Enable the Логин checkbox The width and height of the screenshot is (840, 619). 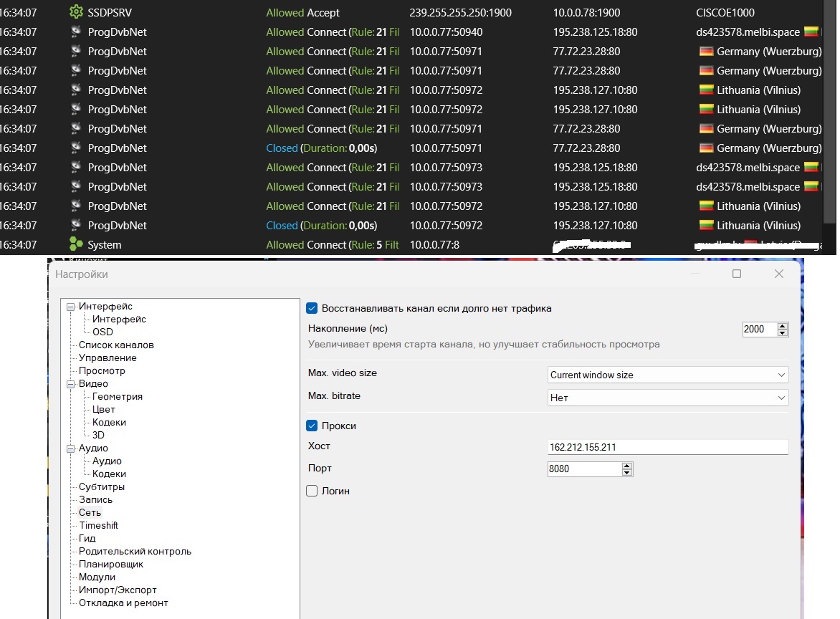coord(312,491)
